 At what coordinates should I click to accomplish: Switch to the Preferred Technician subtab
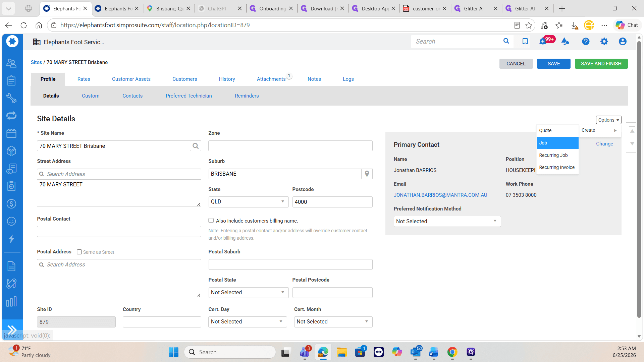(189, 96)
